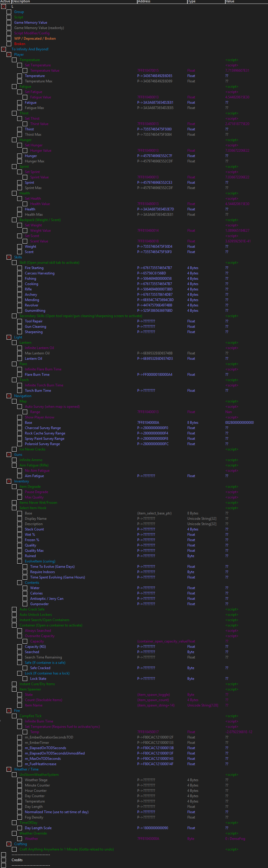Select the Gunsmithing skill row
Image resolution: width=268 pixels, height=868 pixels.
(35, 311)
